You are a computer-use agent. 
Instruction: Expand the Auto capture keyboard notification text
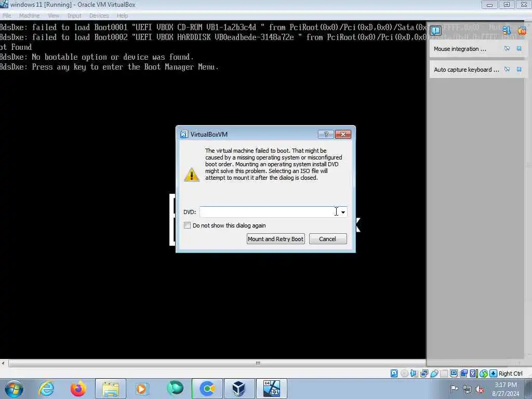pos(466,70)
